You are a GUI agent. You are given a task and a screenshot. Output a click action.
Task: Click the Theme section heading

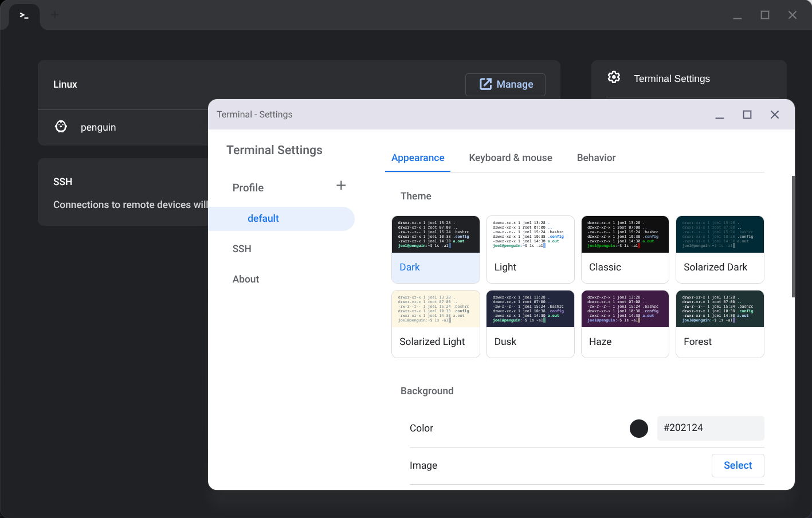[x=416, y=196]
